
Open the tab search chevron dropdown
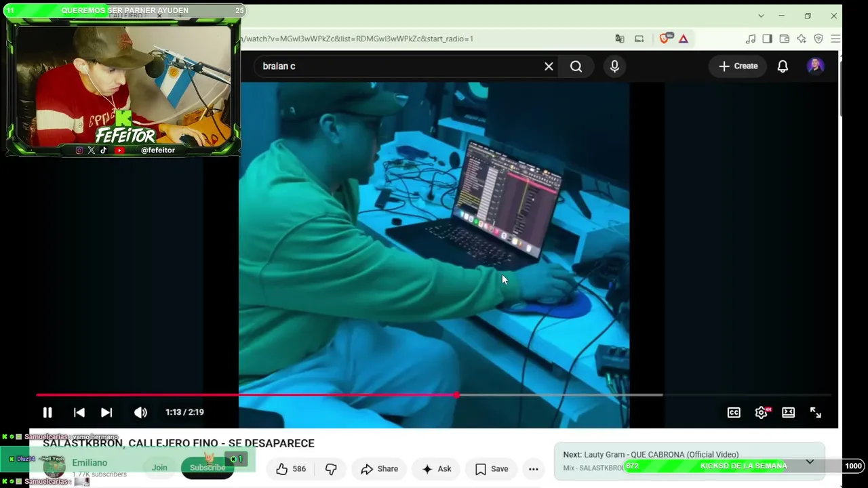(x=761, y=16)
